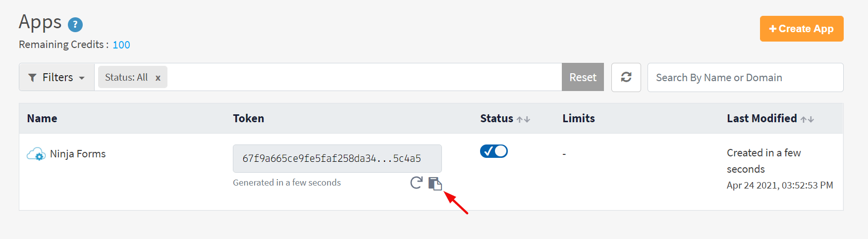Image resolution: width=868 pixels, height=239 pixels.
Task: Click the Limits column header
Action: (x=578, y=118)
